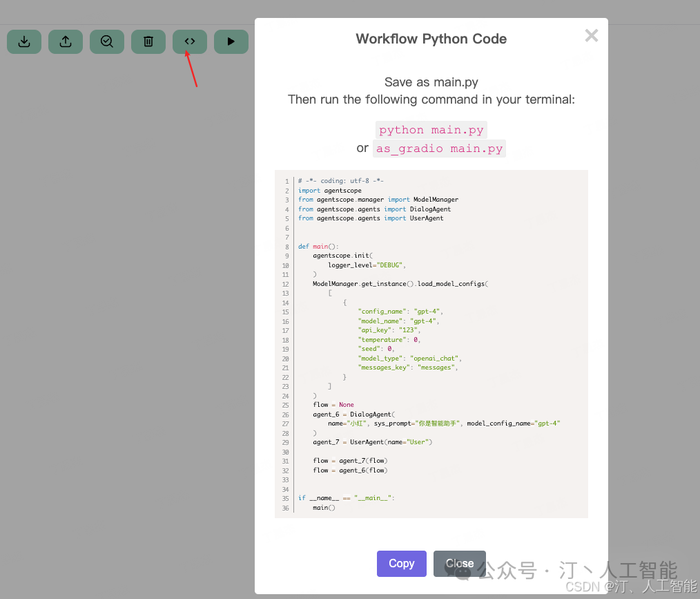
Task: Click the check workflow magnifier icon
Action: 107,42
